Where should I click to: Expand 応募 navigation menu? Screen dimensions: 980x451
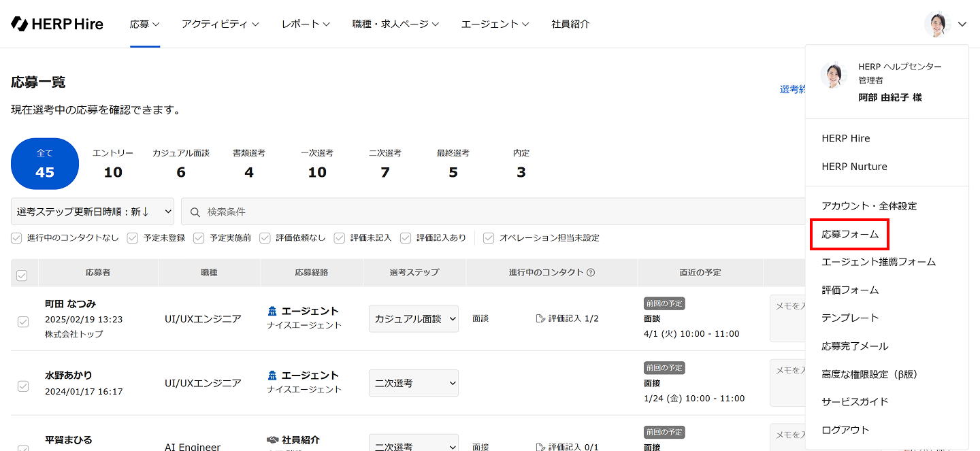pos(145,24)
